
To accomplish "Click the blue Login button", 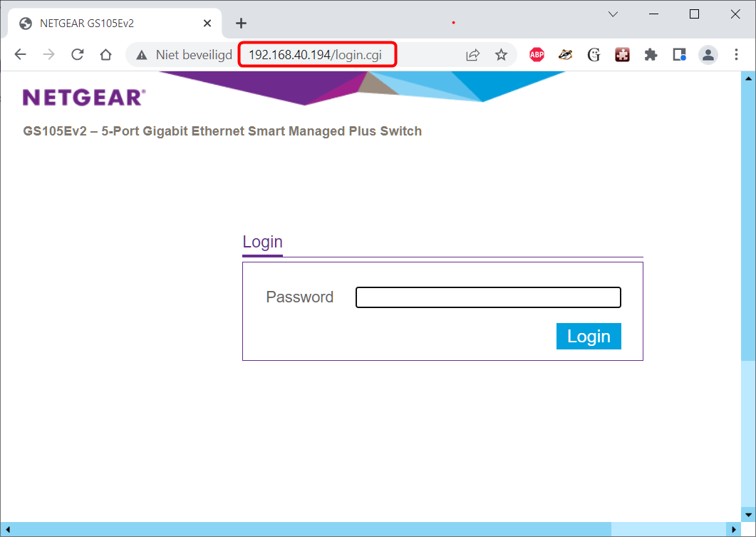I will (x=589, y=337).
